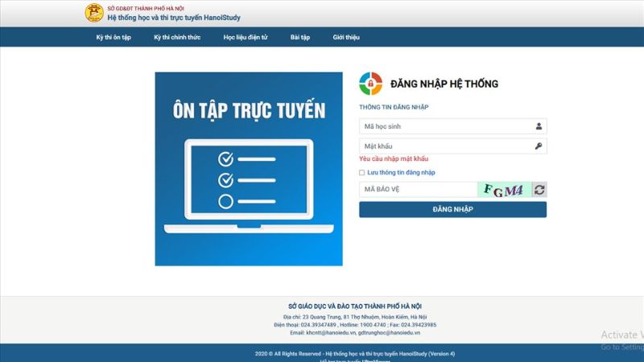Open the Kỳ thi ôn tập menu
This screenshot has width=644, height=362.
[114, 37]
